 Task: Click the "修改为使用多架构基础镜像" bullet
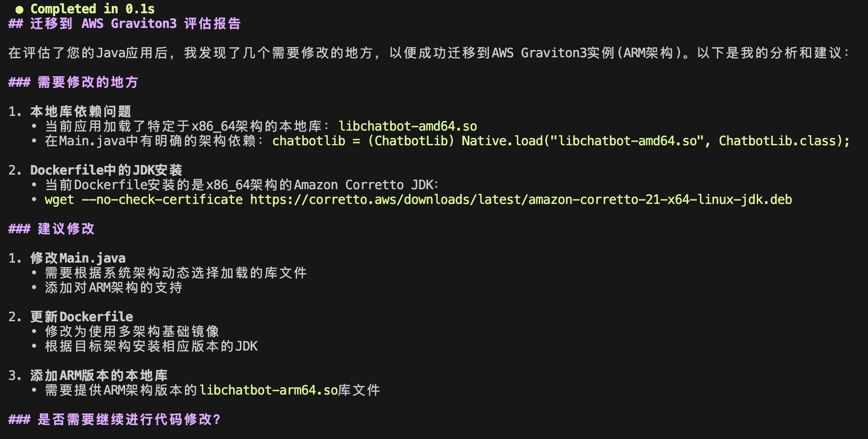point(132,331)
